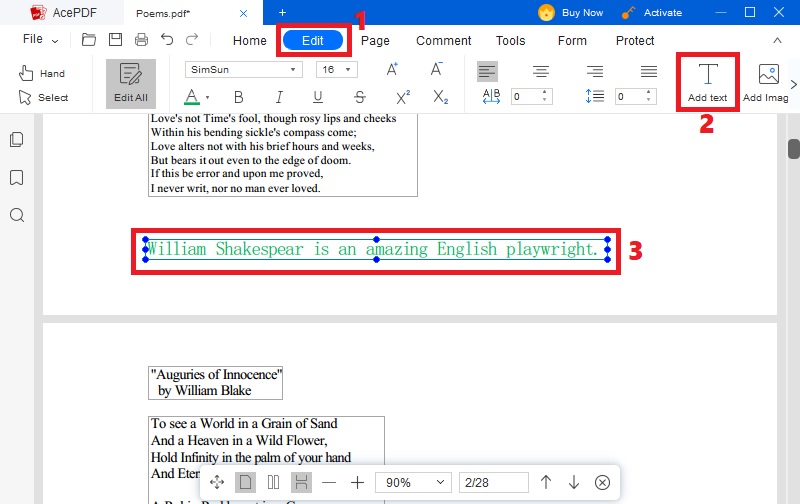Image resolution: width=800 pixels, height=504 pixels.
Task: Open the File menu
Action: pos(40,39)
